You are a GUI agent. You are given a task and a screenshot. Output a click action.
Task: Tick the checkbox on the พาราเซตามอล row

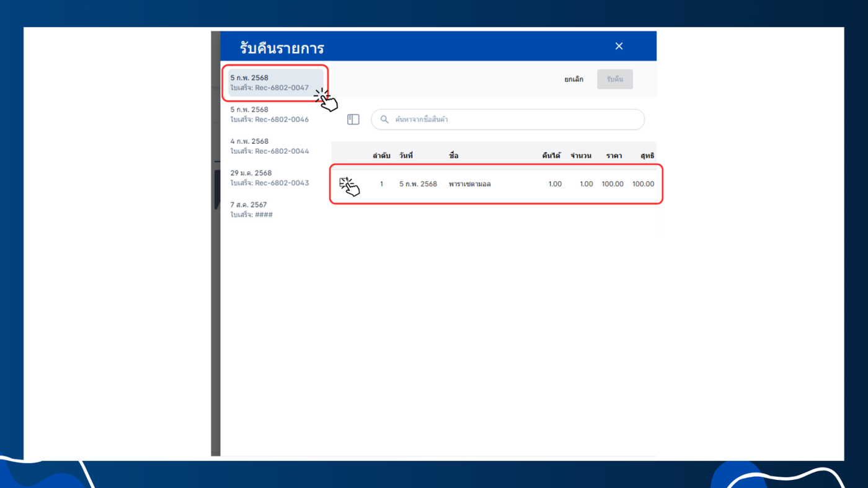coord(346,184)
